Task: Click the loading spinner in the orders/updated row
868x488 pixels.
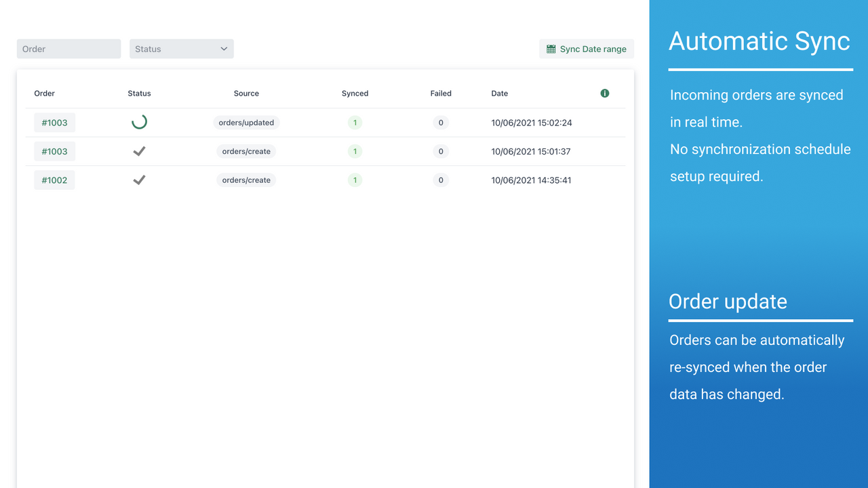Action: [x=139, y=122]
